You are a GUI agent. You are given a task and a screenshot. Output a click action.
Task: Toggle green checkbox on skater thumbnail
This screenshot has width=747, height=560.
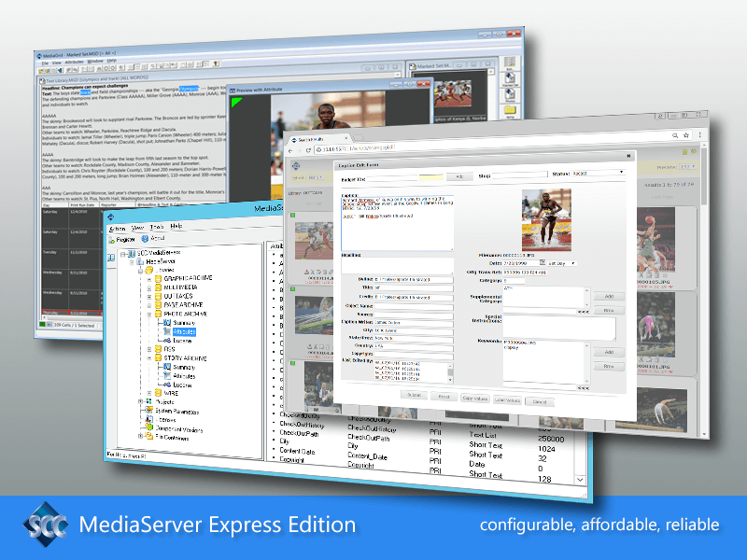293,289
